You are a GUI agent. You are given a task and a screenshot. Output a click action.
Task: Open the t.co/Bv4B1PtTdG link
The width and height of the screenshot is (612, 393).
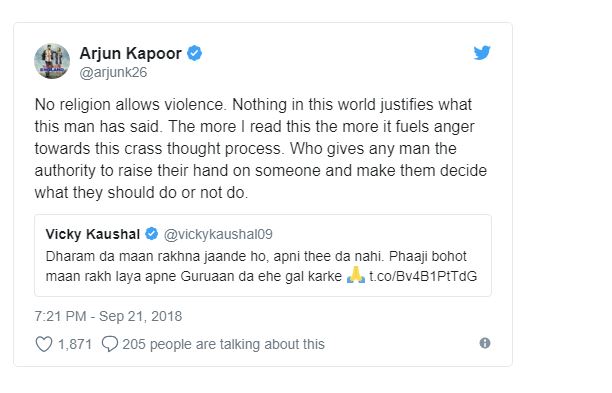(x=423, y=276)
